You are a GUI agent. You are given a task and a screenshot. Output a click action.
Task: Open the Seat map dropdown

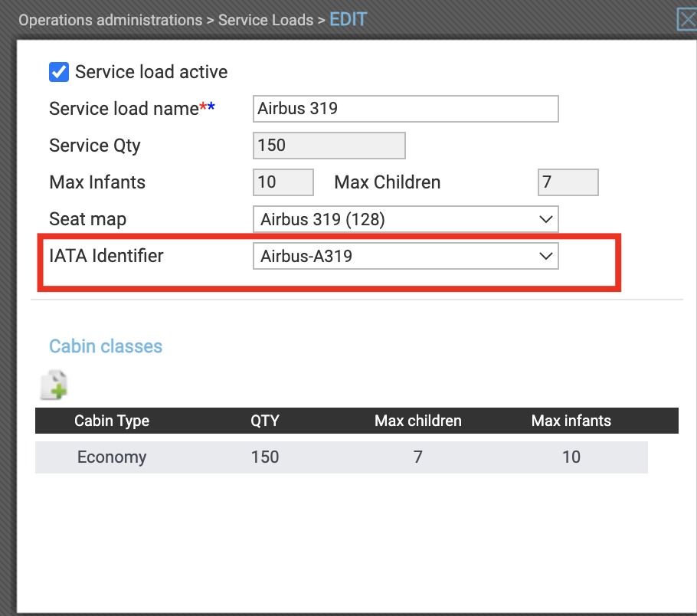point(405,219)
